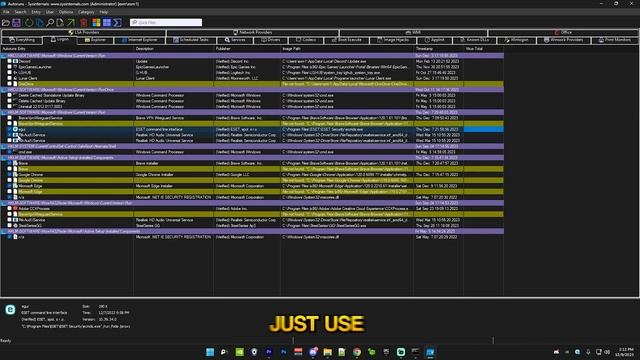Toggle the Lunar Client entry checkbox
Screen dimensions: 640x360
[9, 78]
